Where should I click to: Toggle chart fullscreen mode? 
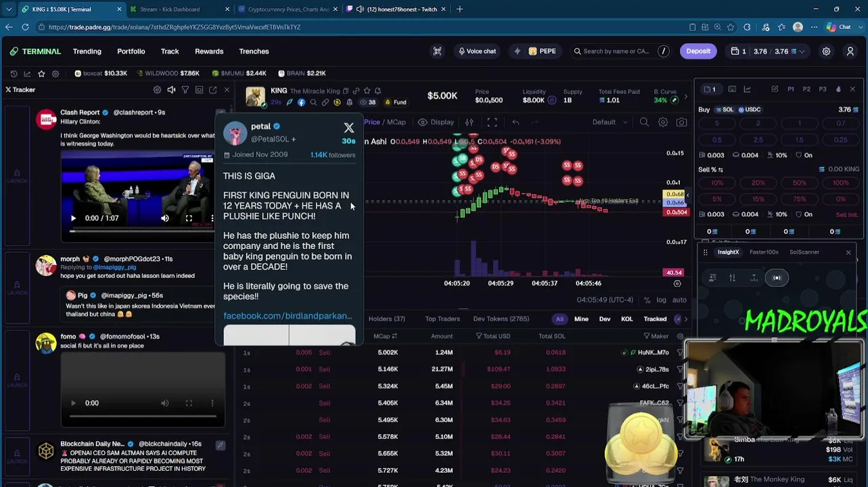pos(492,122)
